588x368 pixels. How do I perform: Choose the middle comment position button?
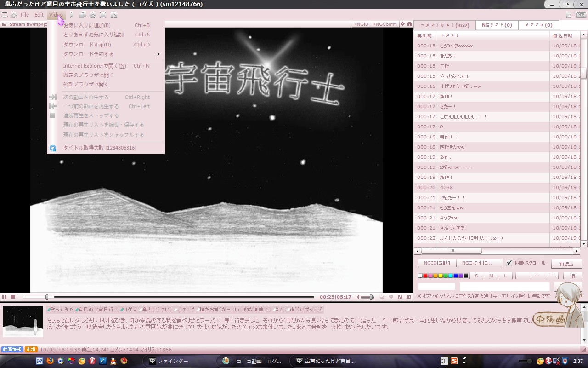[537, 276]
